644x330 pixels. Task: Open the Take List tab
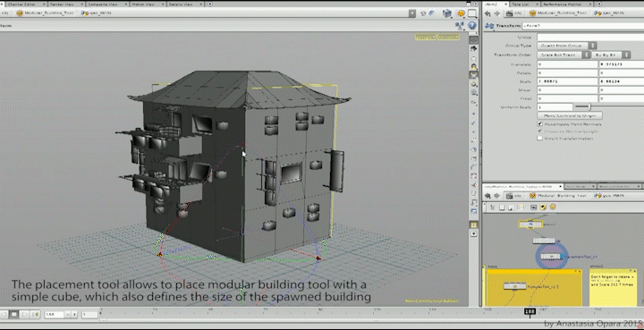coord(524,4)
